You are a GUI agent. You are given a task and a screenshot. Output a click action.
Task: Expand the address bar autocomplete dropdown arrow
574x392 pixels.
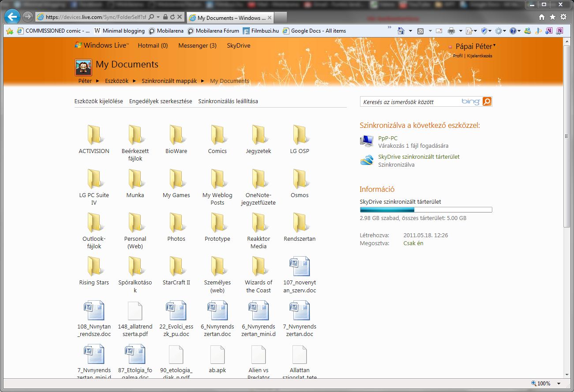(x=158, y=17)
